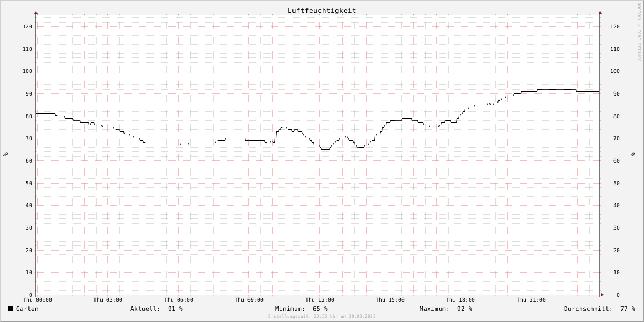The width and height of the screenshot is (644, 322).
Task: Click the "Durchschnitt: 77 %" value
Action: click(x=599, y=309)
